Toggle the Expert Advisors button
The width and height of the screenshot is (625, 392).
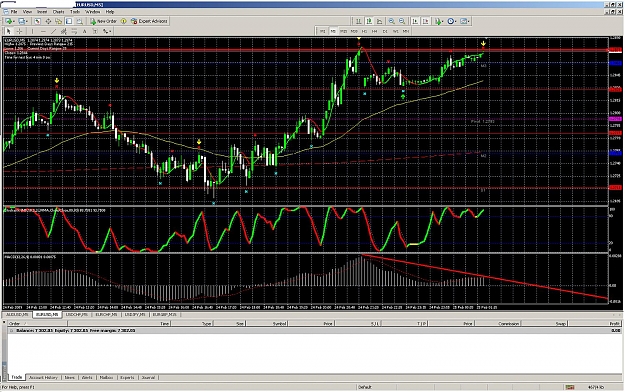coord(149,21)
